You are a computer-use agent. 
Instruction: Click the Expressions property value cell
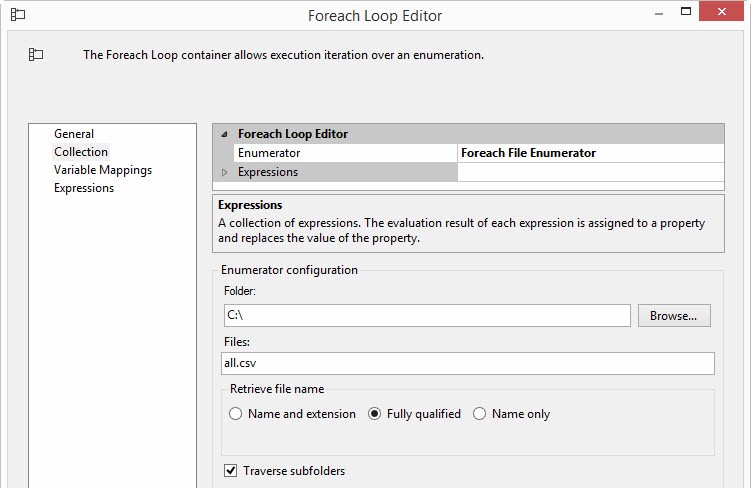pos(589,172)
